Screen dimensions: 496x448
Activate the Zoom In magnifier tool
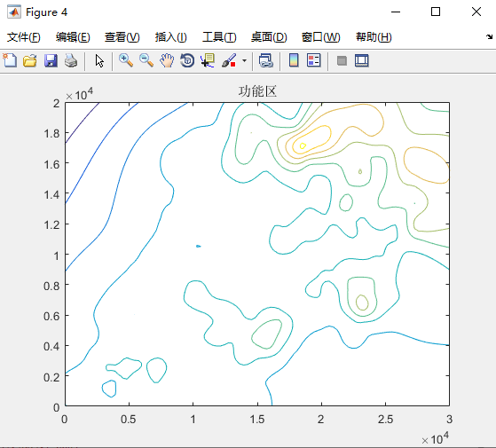click(x=126, y=60)
